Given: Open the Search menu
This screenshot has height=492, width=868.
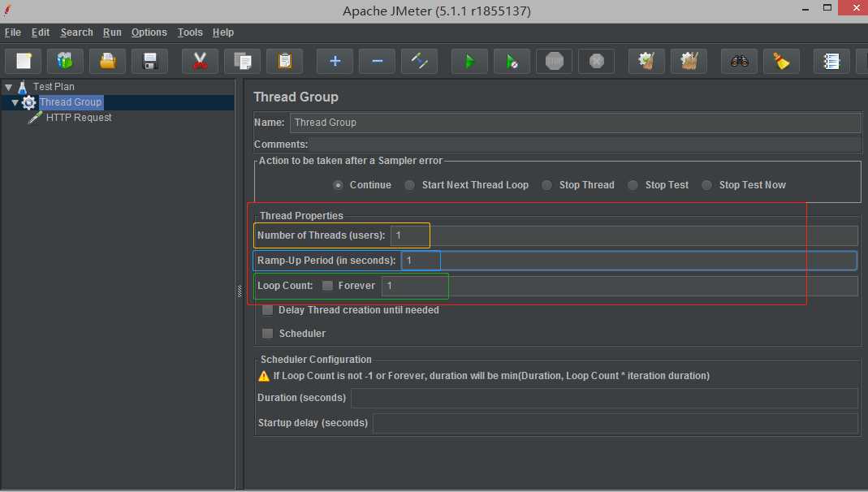Looking at the screenshot, I should coord(76,32).
